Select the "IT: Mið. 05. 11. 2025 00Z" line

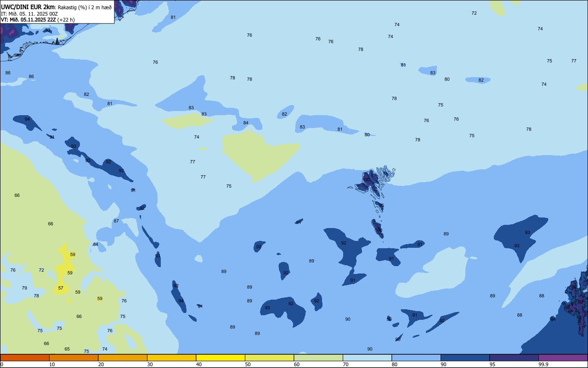click(29, 13)
